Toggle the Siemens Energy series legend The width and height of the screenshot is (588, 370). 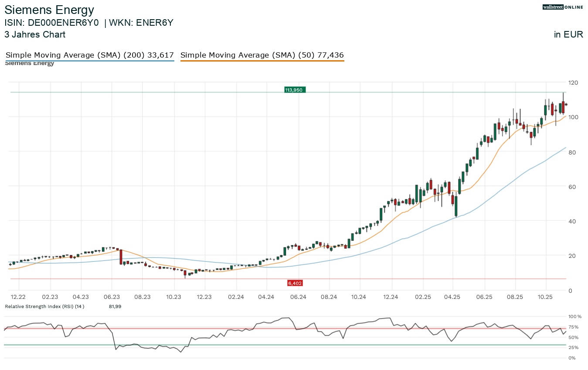[x=29, y=63]
